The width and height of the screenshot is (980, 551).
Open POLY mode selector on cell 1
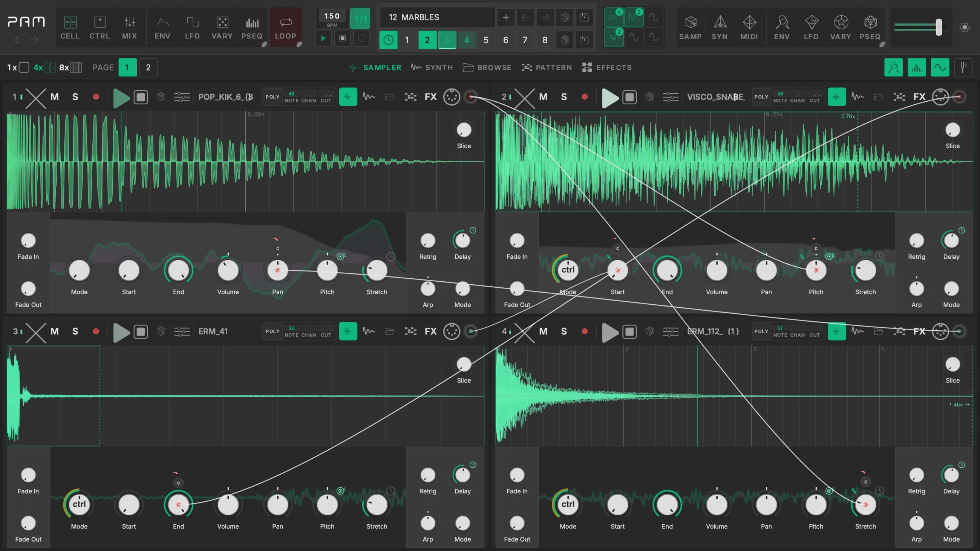click(x=273, y=97)
